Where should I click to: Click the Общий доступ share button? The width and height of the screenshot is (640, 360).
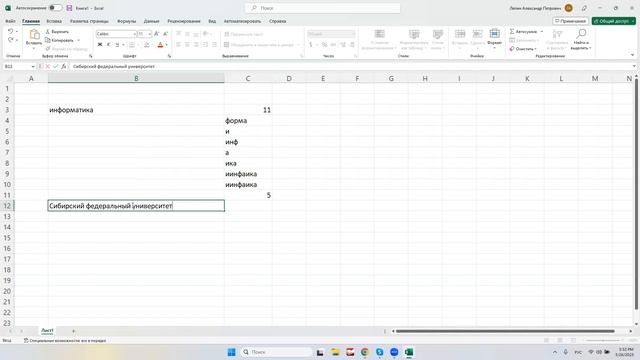[613, 21]
